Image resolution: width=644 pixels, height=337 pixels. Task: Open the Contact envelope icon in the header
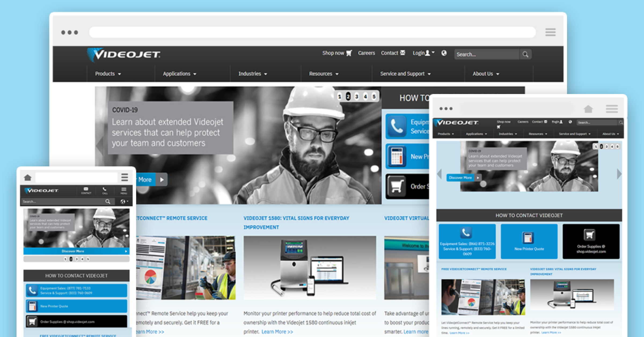(x=402, y=53)
